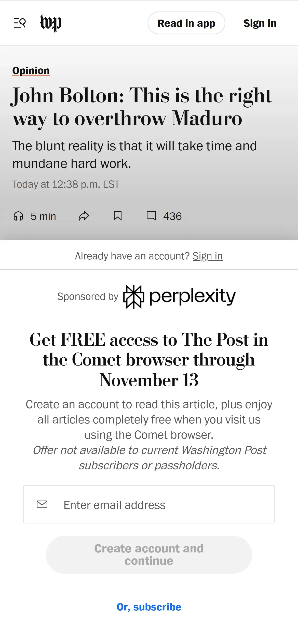
Task: Click Sign in beside Already have an account
Action: click(x=208, y=256)
